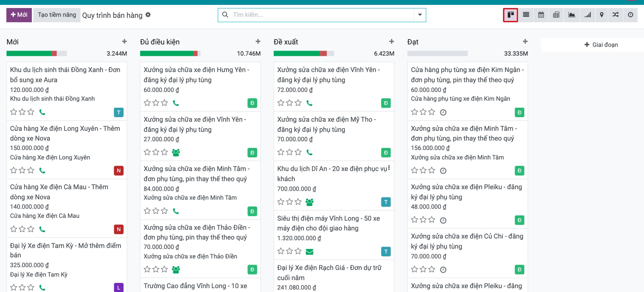Image resolution: width=644 pixels, height=292 pixels.
Task: Click salesperson avatar T on Đồng Xanh card
Action: tap(119, 112)
